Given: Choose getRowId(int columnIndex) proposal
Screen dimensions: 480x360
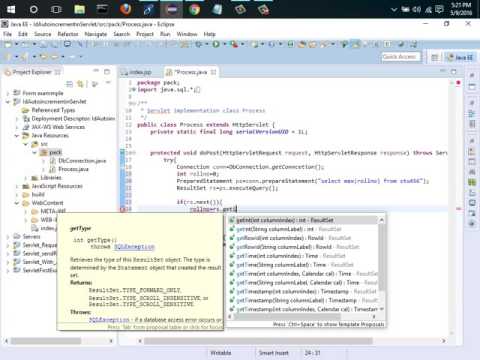Looking at the screenshot, I should tap(303, 238).
